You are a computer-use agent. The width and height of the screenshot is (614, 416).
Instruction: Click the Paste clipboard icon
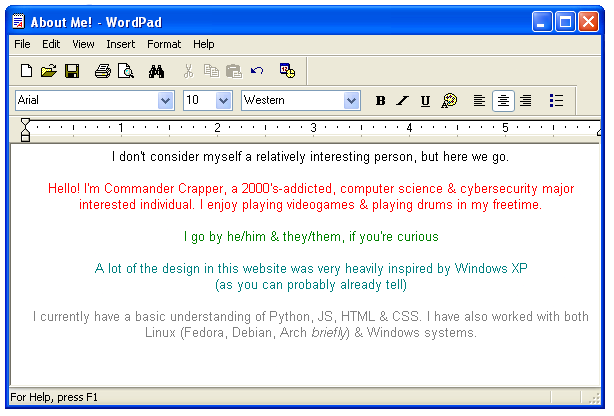click(234, 71)
